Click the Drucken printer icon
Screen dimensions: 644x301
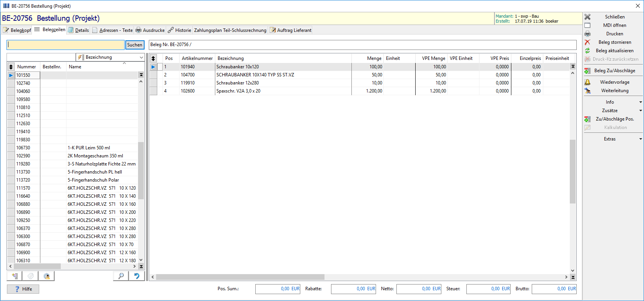[x=587, y=34]
